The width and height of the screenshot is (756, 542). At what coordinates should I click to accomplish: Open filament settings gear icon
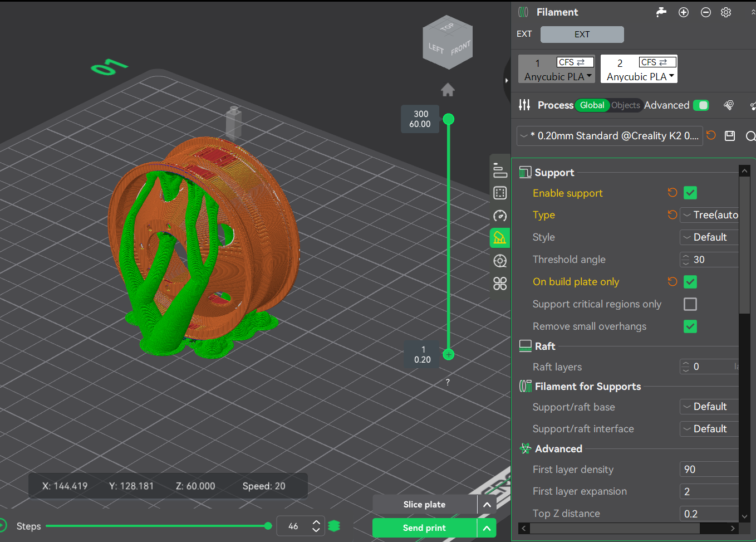coord(726,12)
